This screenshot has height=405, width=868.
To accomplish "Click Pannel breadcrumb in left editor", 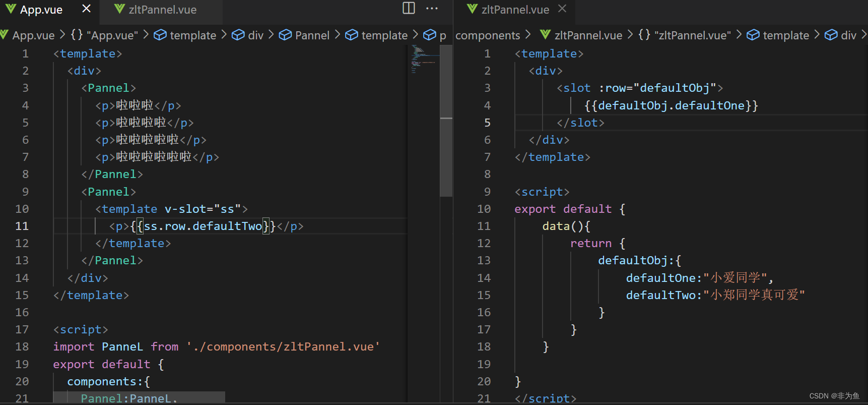I will tap(312, 35).
